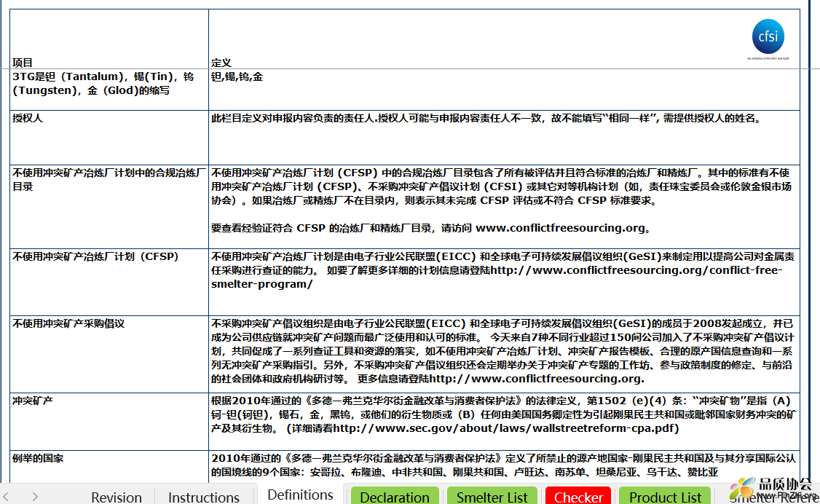This screenshot has width=820, height=504.
Task: Switch to the Product List tab
Action: [x=665, y=497]
